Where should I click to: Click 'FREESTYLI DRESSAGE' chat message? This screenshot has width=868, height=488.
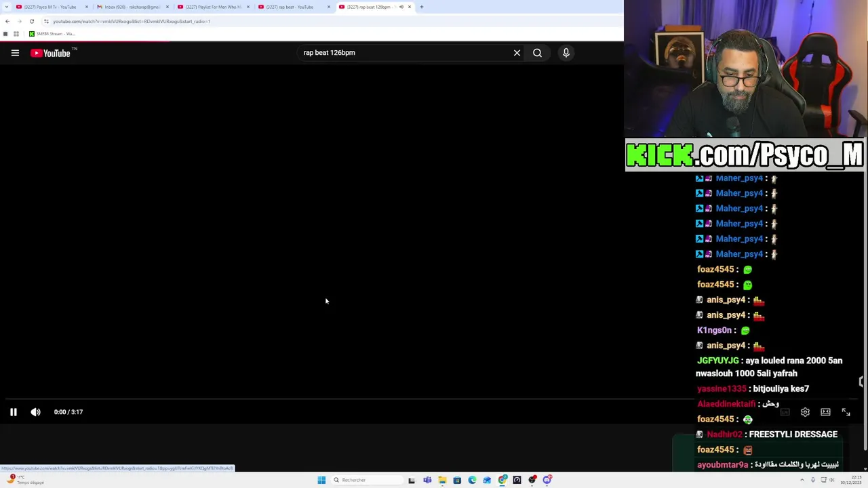pos(793,434)
